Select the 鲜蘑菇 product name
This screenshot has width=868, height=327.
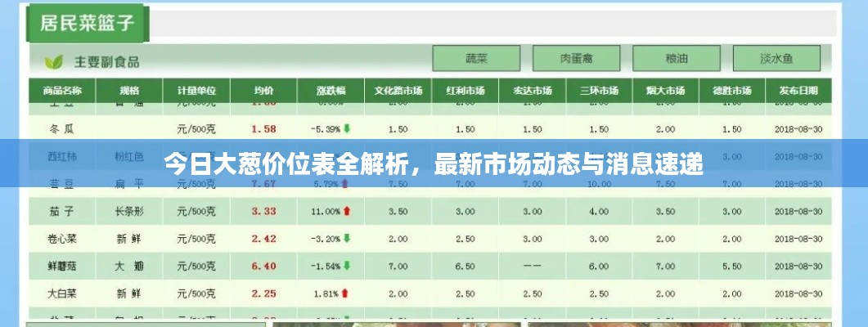click(x=61, y=267)
